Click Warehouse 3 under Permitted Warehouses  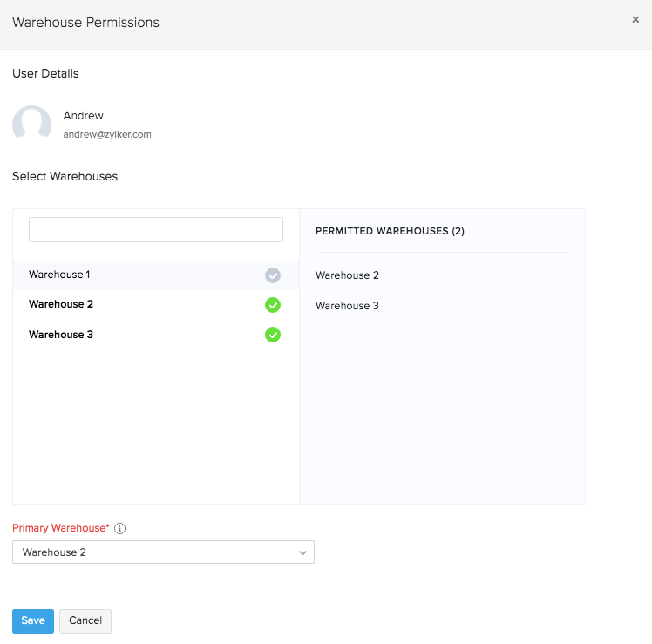click(x=347, y=306)
